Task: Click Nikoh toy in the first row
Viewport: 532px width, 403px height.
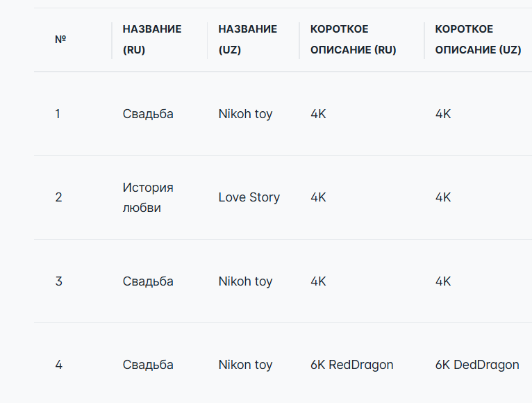Action: click(x=245, y=114)
